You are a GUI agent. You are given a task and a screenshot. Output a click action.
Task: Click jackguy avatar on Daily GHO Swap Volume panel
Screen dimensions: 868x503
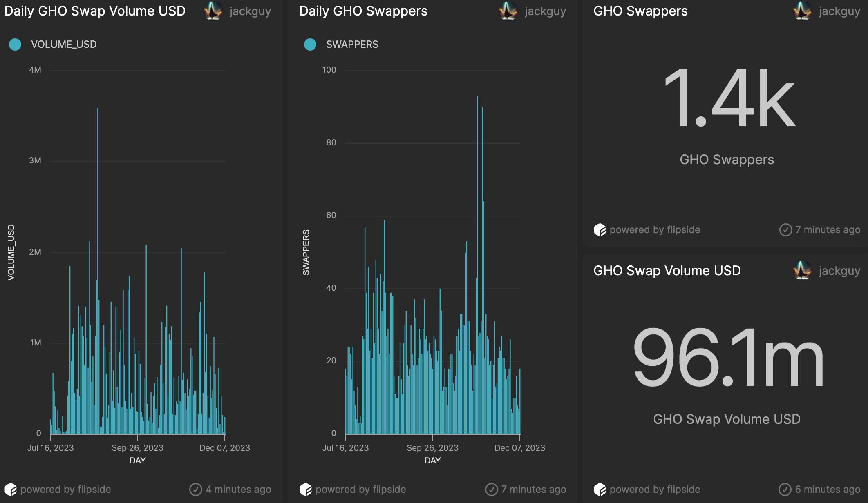[213, 11]
